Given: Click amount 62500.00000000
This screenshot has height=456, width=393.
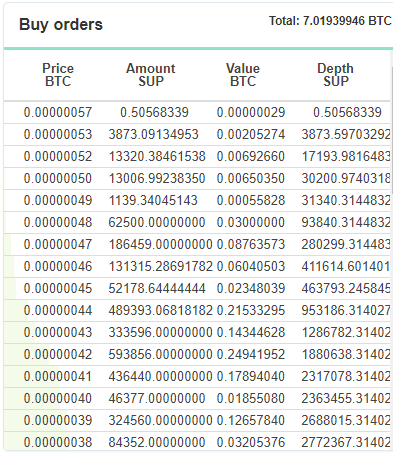Looking at the screenshot, I should (x=157, y=222).
